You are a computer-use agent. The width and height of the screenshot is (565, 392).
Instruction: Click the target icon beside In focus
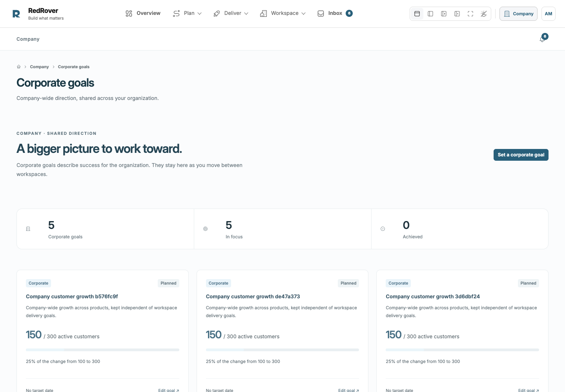[x=205, y=229]
